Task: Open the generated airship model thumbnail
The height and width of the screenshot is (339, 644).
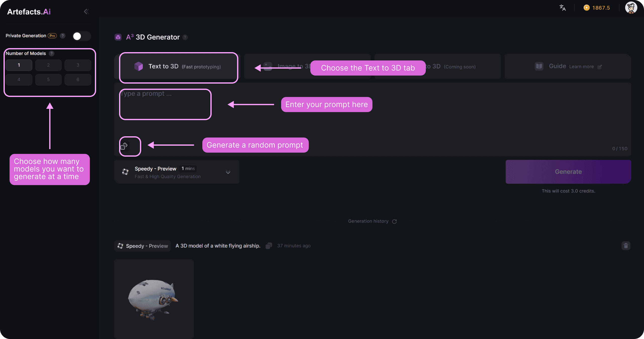Action: tap(154, 299)
